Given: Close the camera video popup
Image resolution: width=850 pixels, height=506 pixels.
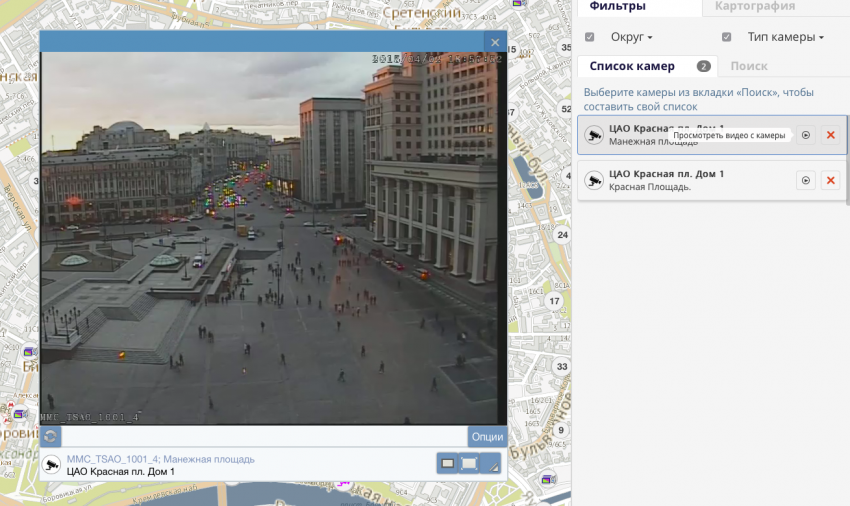Looking at the screenshot, I should [x=494, y=42].
